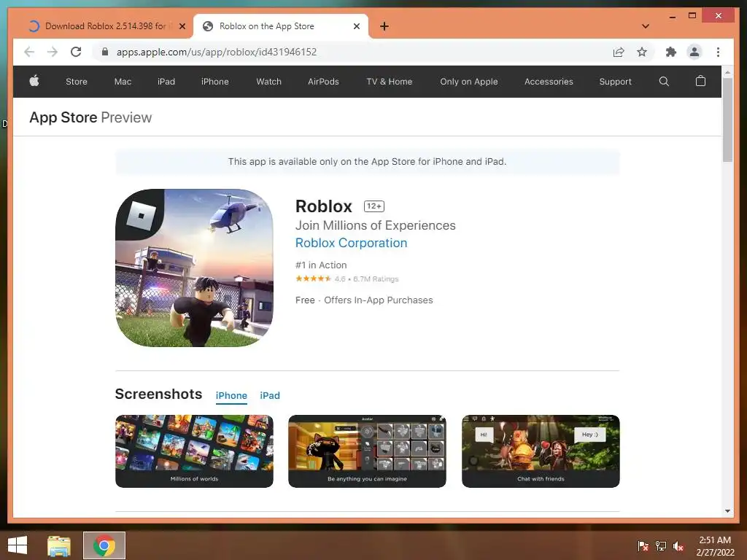This screenshot has width=747, height=560.
Task: Open the Windows Start button
Action: (18, 545)
